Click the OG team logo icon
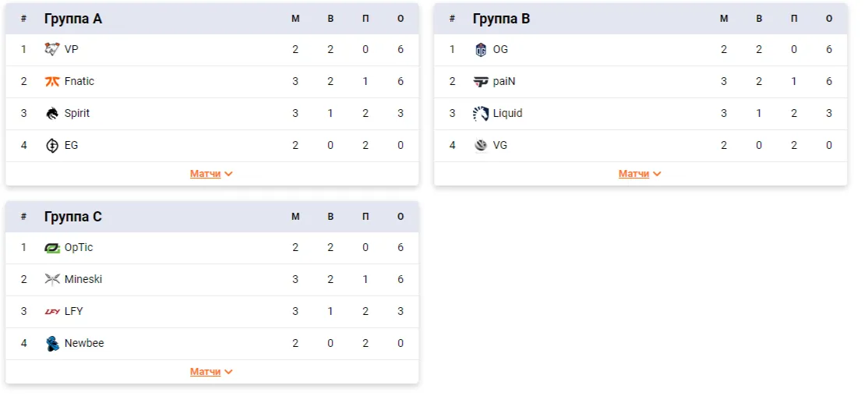Screen dimensions: 868x396 pos(481,49)
